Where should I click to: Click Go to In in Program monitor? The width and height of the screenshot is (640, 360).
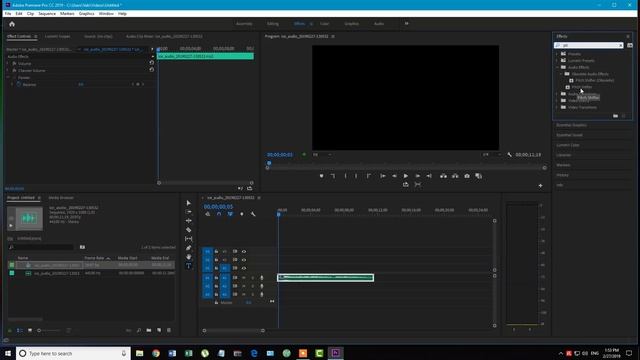[382, 176]
